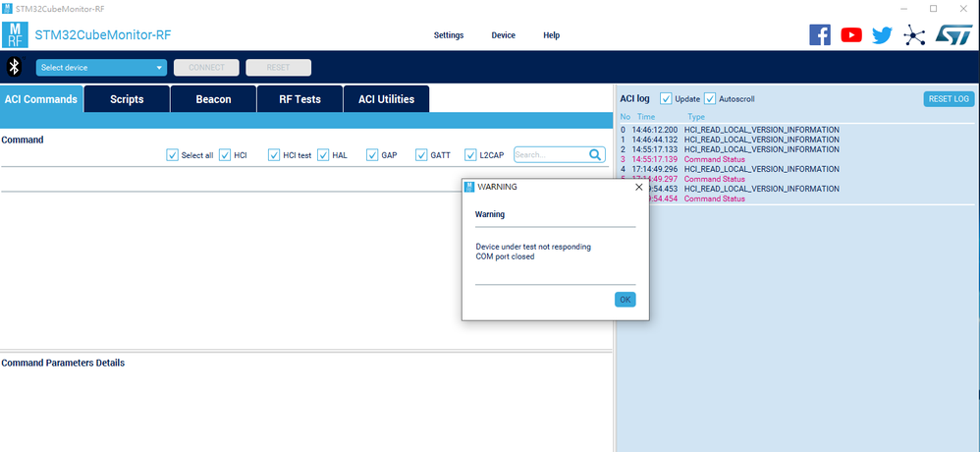Viewport: 980px width, 452px height.
Task: Toggle the HCI checkbox
Action: tap(225, 155)
